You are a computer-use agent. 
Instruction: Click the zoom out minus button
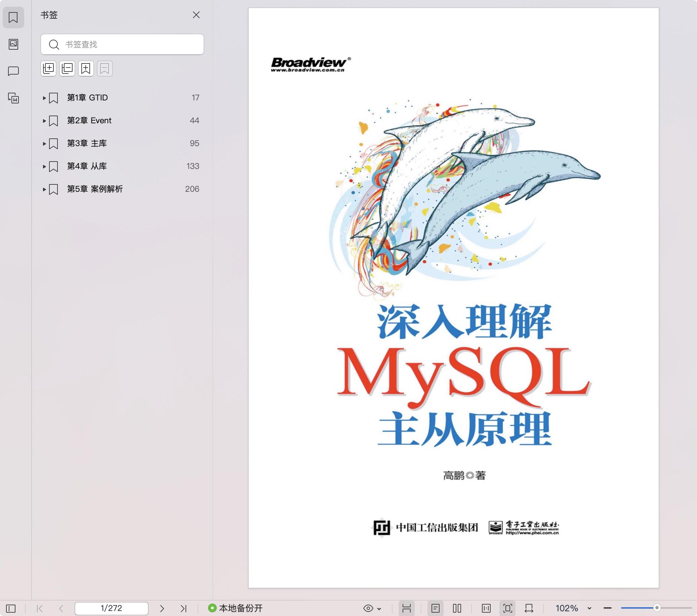[x=607, y=608]
